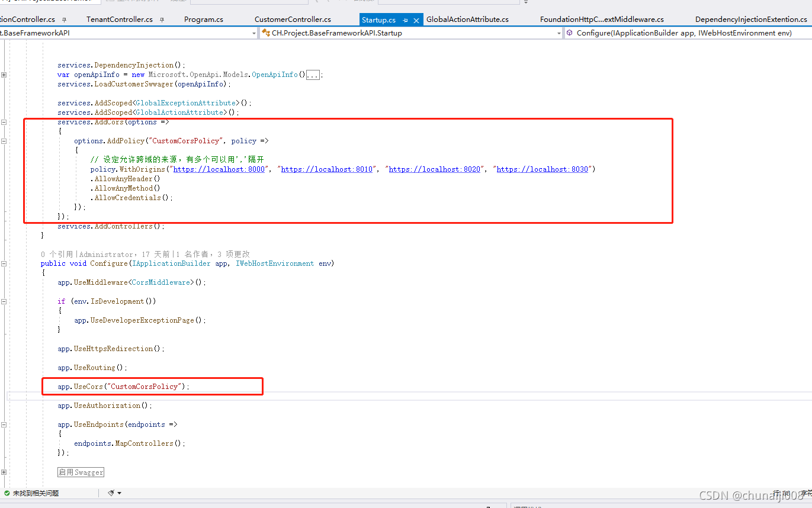Click the purple method icon beside Configure

point(570,33)
